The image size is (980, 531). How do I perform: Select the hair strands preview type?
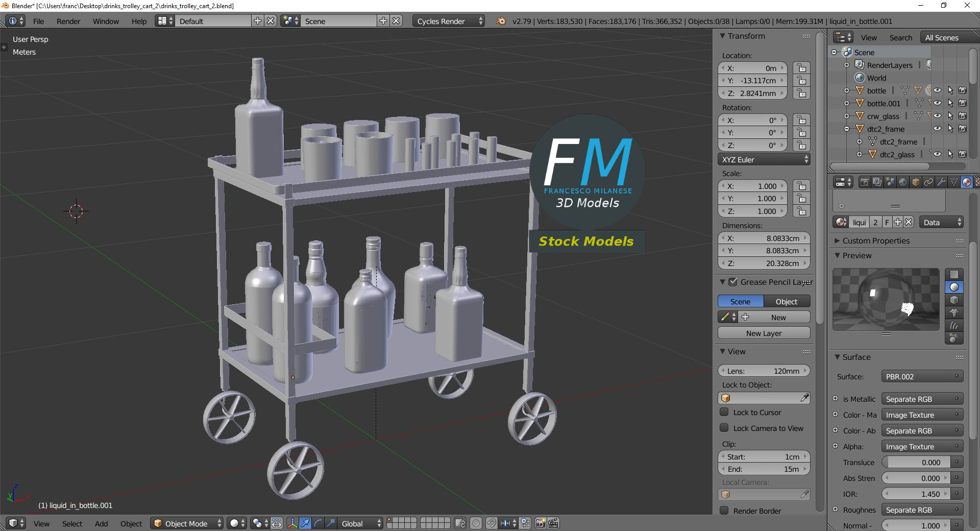[954, 325]
